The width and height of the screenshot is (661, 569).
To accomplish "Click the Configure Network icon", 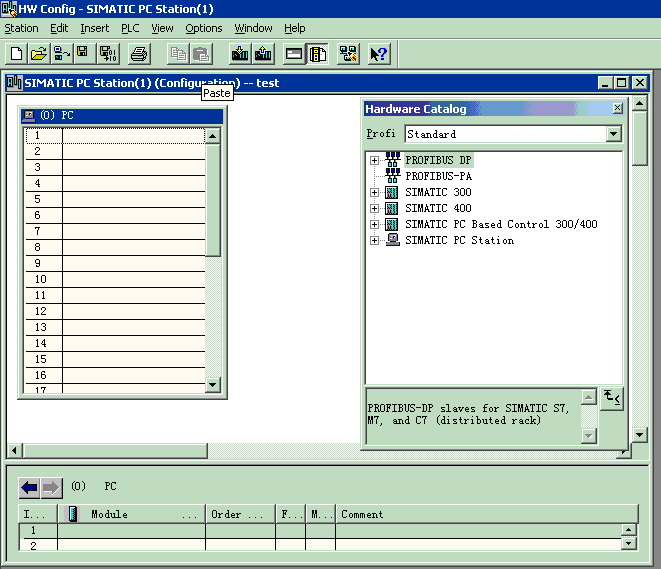I will pos(348,54).
